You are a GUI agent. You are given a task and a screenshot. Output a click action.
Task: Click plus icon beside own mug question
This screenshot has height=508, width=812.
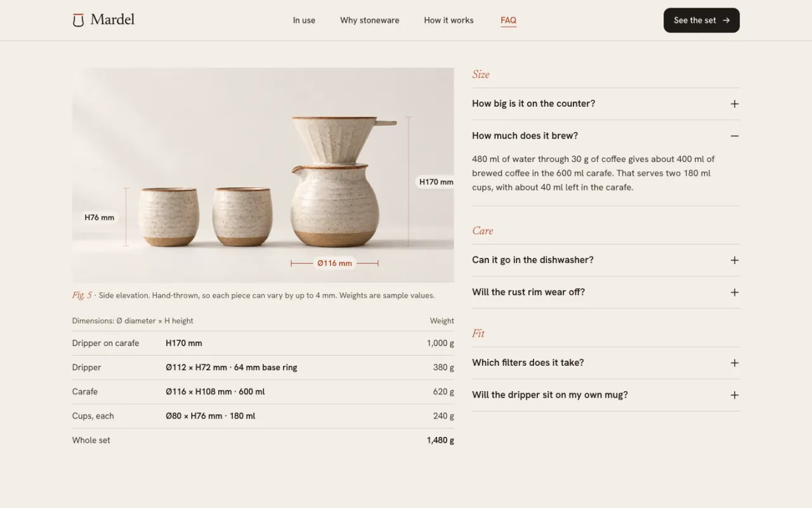tap(735, 395)
